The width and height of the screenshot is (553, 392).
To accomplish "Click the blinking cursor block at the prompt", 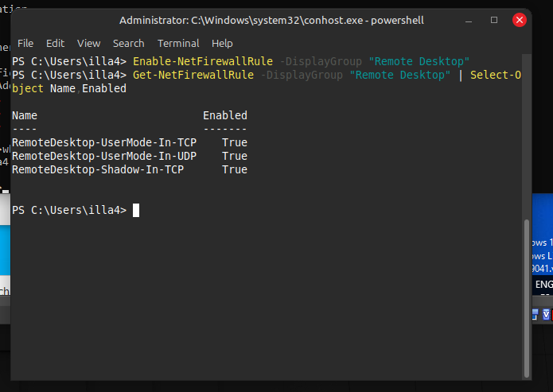I will (x=136, y=210).
